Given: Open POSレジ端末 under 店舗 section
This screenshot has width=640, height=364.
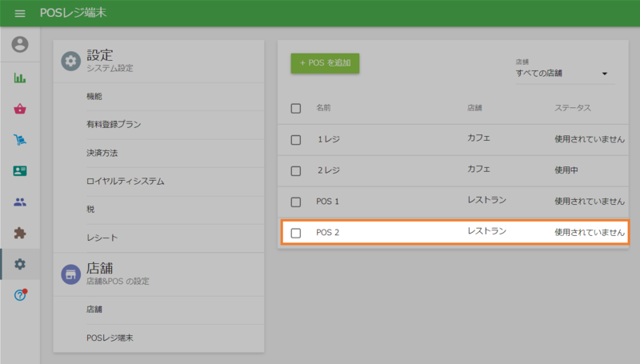Looking at the screenshot, I should point(110,338).
